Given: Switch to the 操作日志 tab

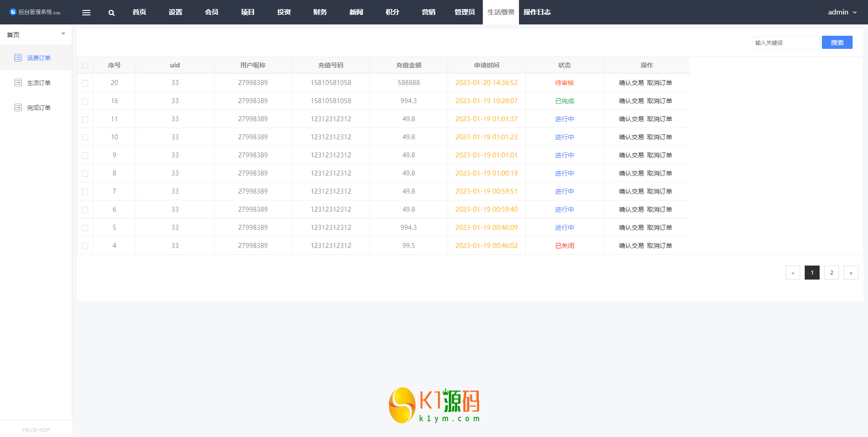Looking at the screenshot, I should [537, 12].
